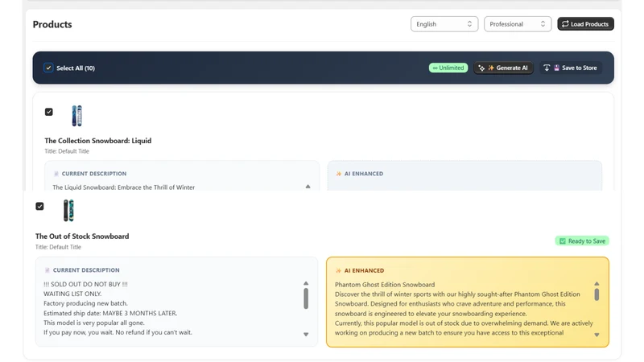Click the sparkle icon beside top AI Enhanced

coord(338,174)
